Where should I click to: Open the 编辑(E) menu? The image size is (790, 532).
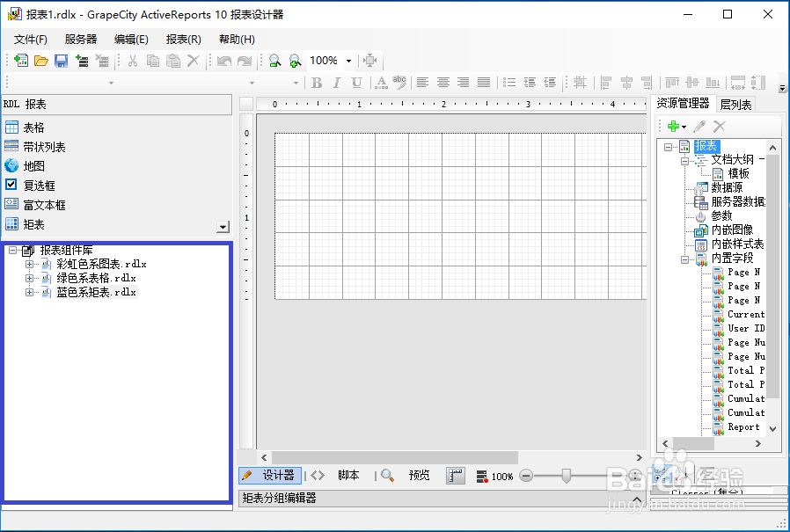click(x=131, y=40)
